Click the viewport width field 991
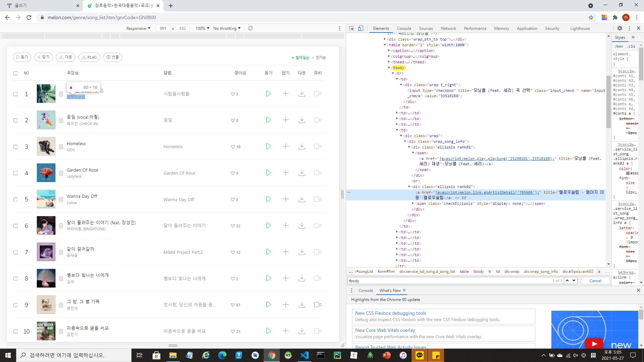The width and height of the screenshot is (644, 362). [x=163, y=28]
